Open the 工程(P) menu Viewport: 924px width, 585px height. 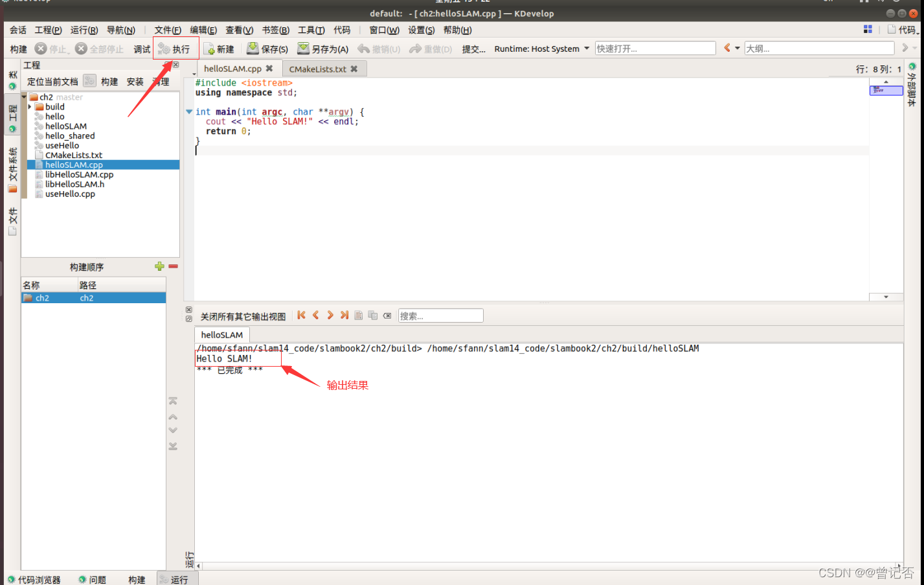(x=49, y=30)
